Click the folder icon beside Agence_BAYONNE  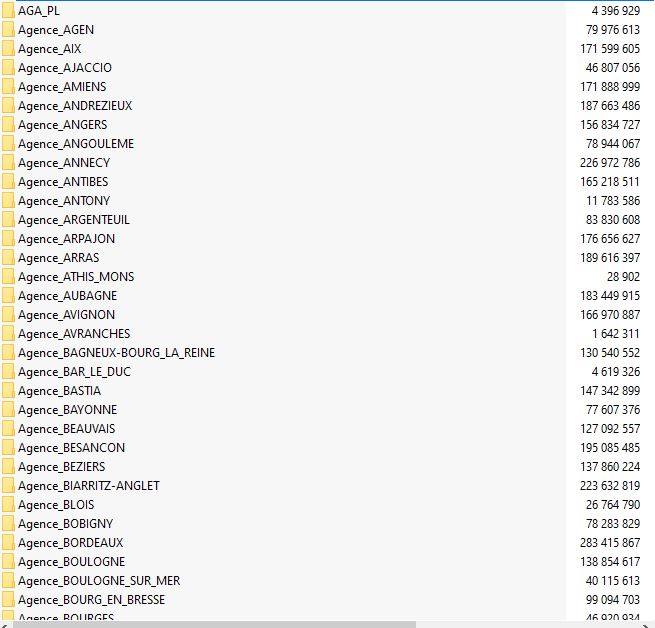(x=8, y=410)
